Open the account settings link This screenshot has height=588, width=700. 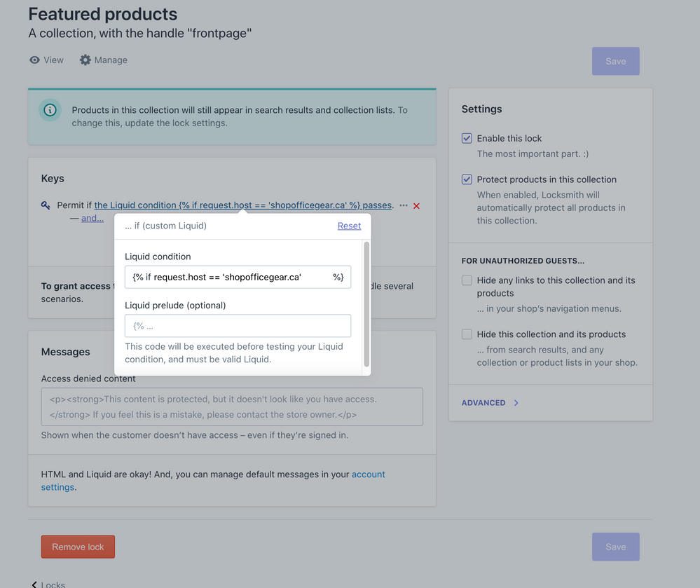point(368,474)
